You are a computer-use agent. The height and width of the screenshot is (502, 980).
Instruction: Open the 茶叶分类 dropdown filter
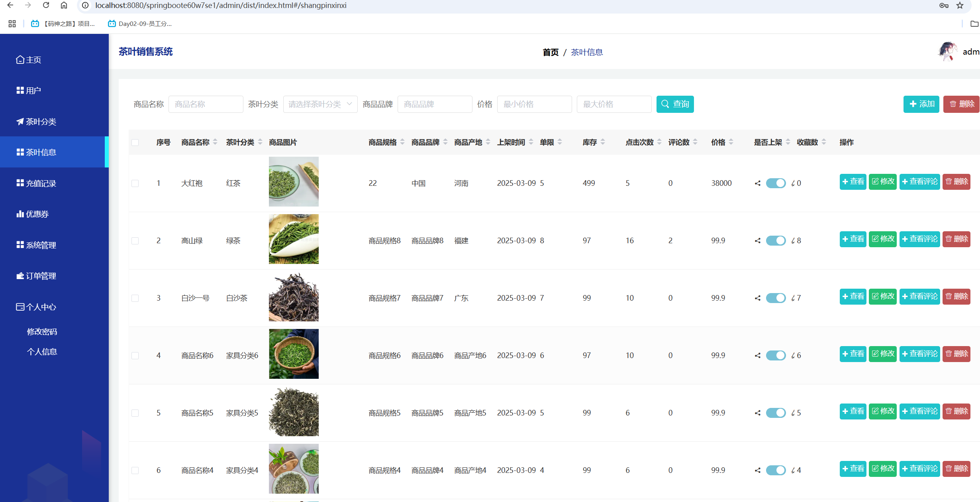pyautogui.click(x=320, y=104)
